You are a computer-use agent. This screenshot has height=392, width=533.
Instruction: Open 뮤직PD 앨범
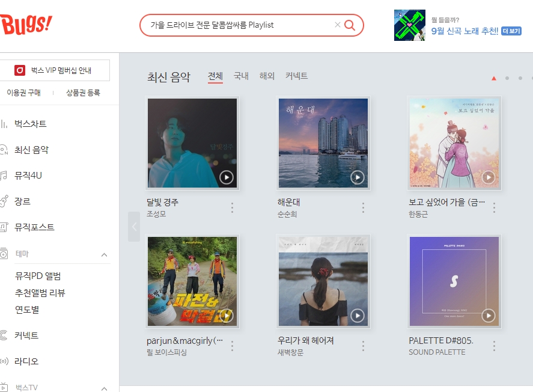tap(38, 276)
